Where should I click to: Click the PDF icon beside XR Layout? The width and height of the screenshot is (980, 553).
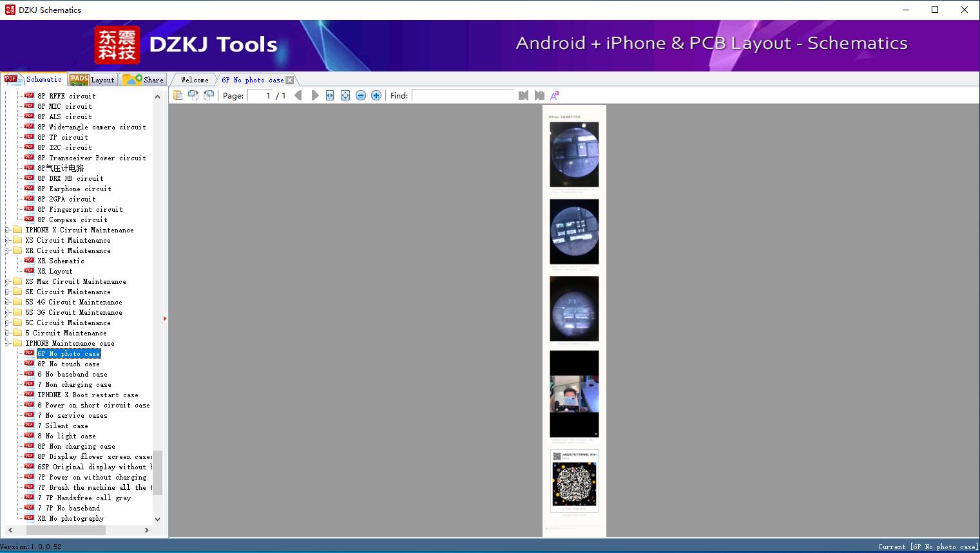29,271
